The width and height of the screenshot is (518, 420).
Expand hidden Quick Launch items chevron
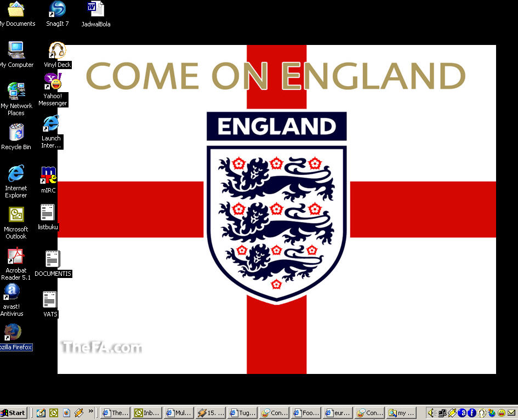(x=91, y=411)
